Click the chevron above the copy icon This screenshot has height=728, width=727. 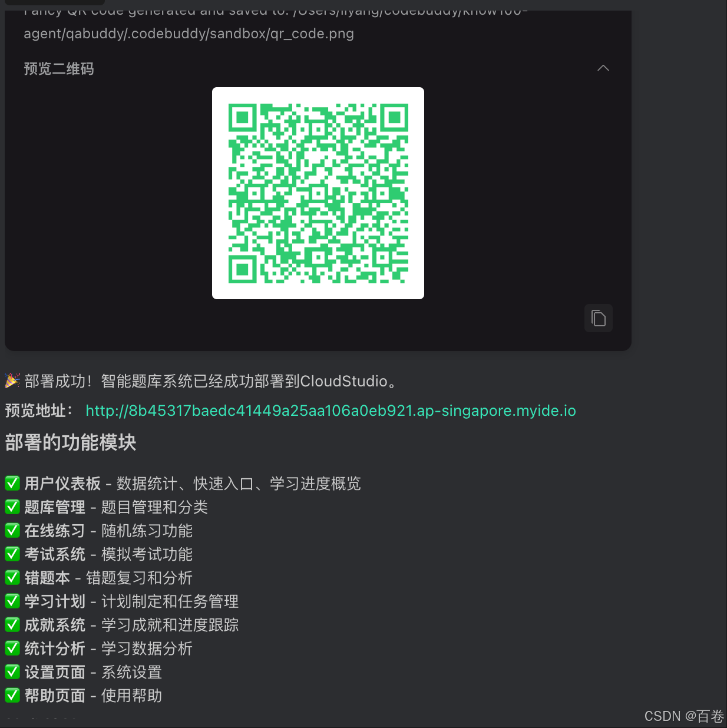(603, 68)
